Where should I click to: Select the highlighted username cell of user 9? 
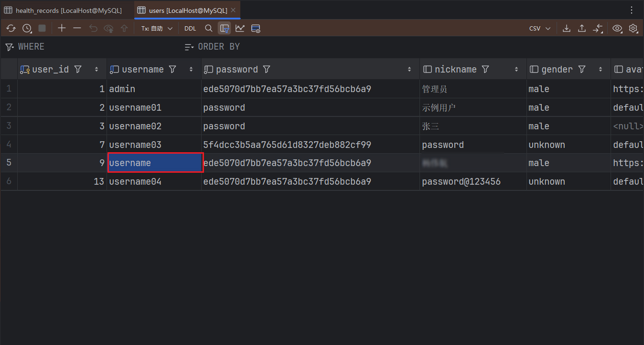point(155,163)
